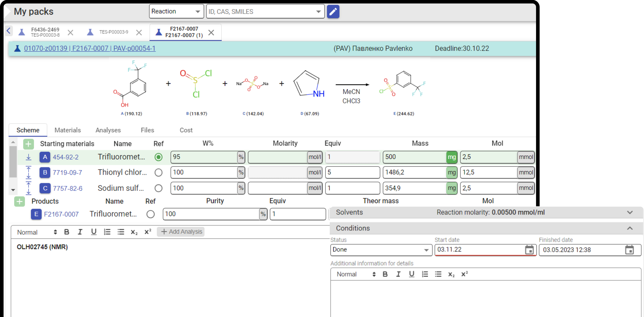This screenshot has height=317, width=644.
Task: Open the Status dropdown showing Done
Action: pos(381,250)
